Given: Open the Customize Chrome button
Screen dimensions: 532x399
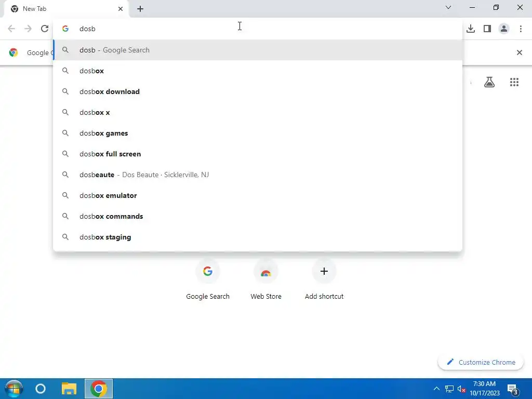Looking at the screenshot, I should tap(481, 362).
